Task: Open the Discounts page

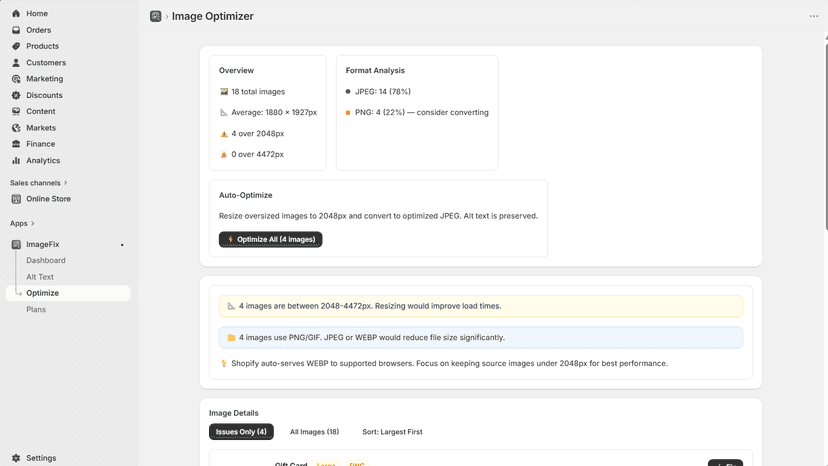Action: [44, 95]
